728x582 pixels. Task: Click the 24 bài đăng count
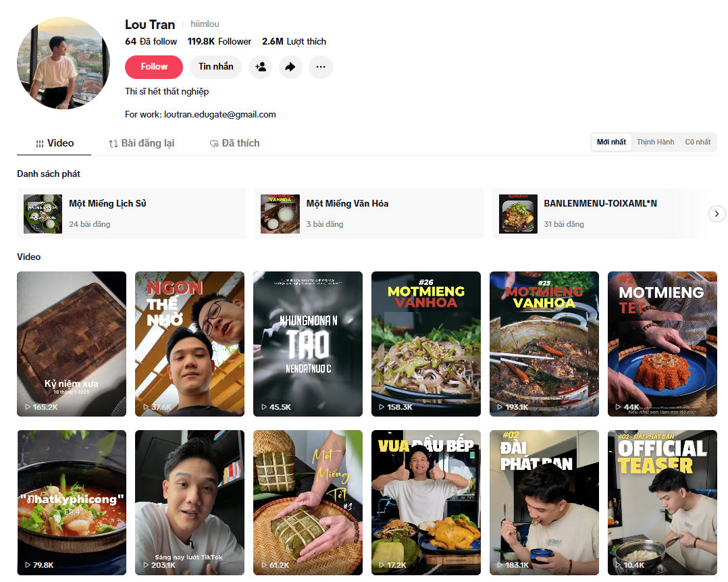90,224
